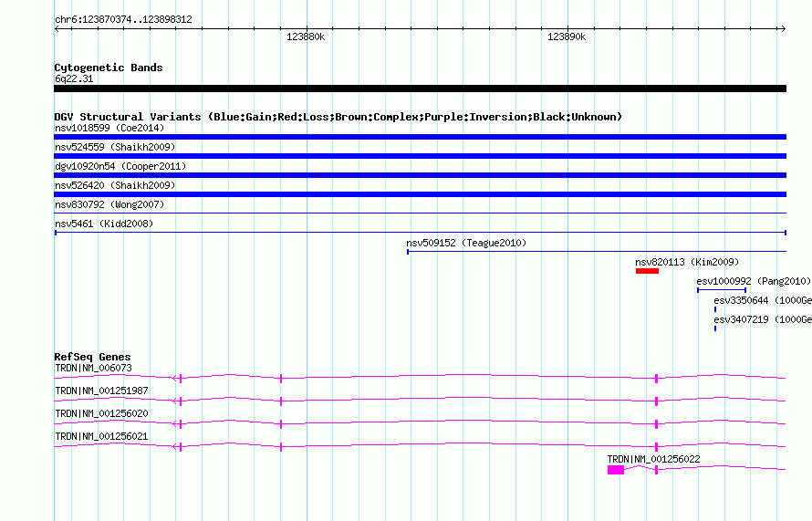This screenshot has height=521, width=812.
Task: Open the DGV Structural Variants track title
Action: click(338, 117)
